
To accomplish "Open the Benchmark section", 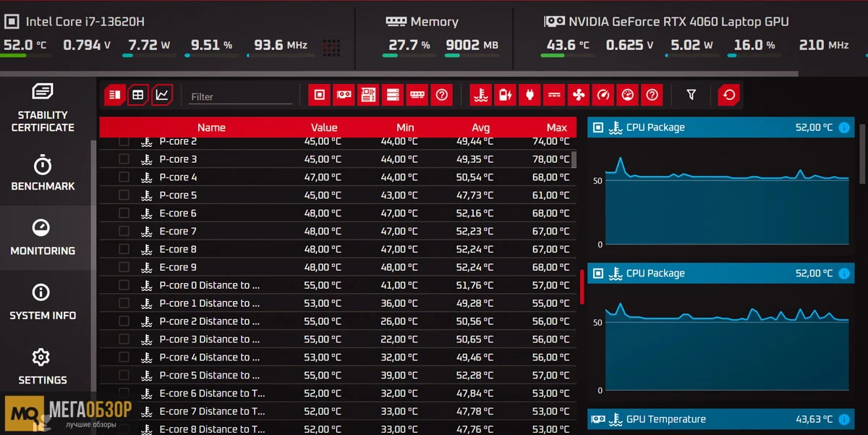I will [x=43, y=172].
